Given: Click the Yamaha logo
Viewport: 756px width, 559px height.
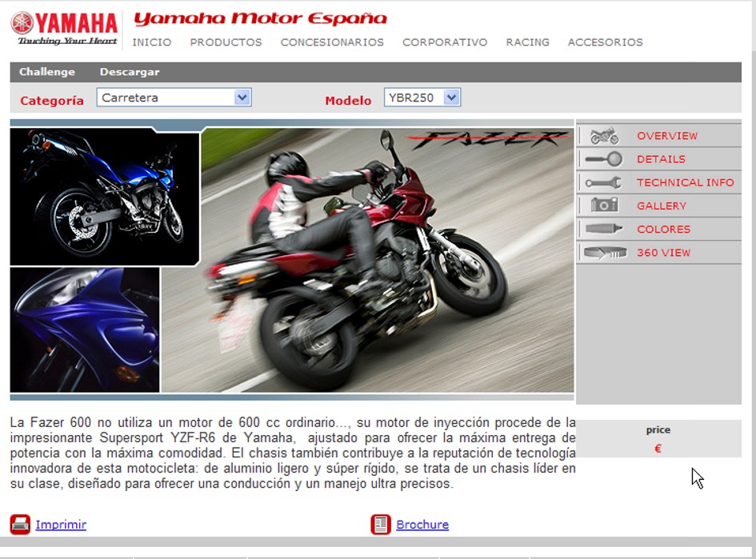Looking at the screenshot, I should 64,29.
